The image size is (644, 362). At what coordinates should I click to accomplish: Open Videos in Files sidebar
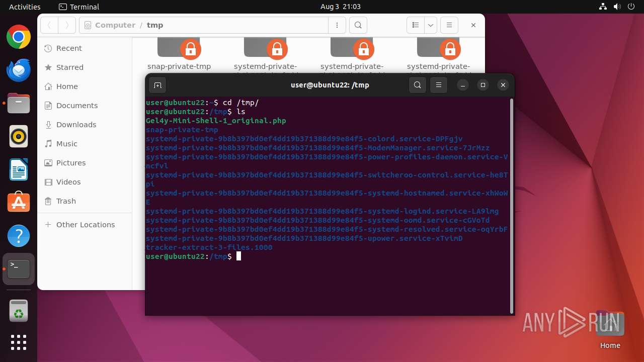tap(85, 182)
